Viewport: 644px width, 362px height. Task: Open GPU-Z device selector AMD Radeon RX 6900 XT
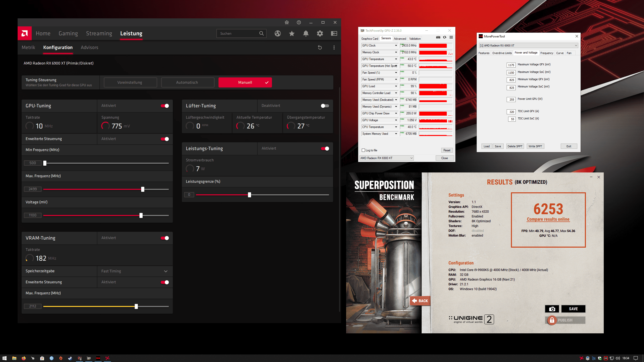pos(386,158)
